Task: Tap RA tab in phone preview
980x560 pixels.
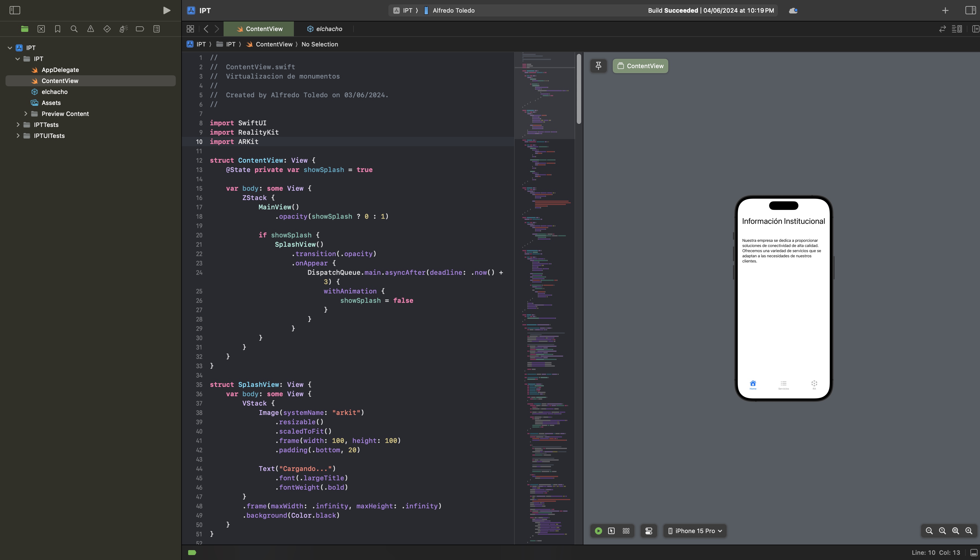Action: 814,385
